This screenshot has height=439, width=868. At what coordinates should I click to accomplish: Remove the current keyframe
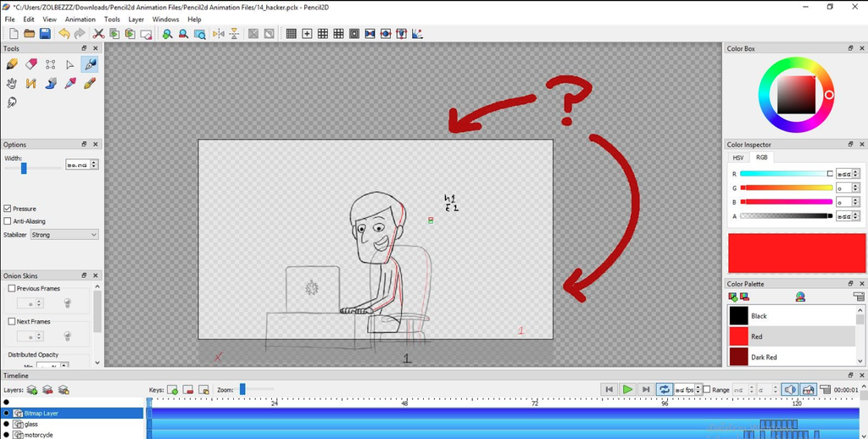coord(188,390)
